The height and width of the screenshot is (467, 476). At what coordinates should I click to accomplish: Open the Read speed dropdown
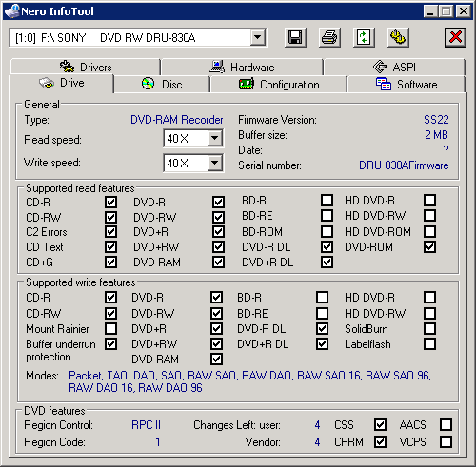(215, 138)
